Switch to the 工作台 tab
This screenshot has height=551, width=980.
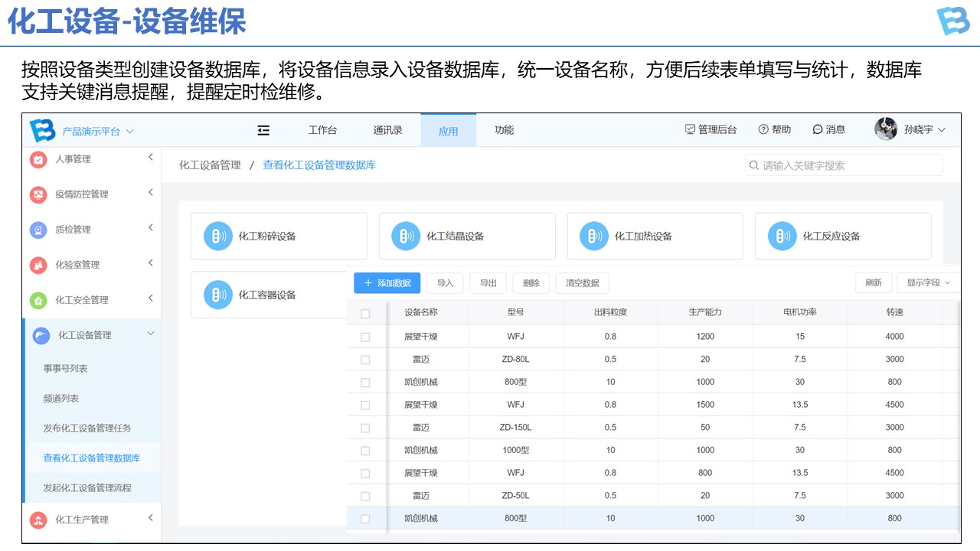click(322, 130)
